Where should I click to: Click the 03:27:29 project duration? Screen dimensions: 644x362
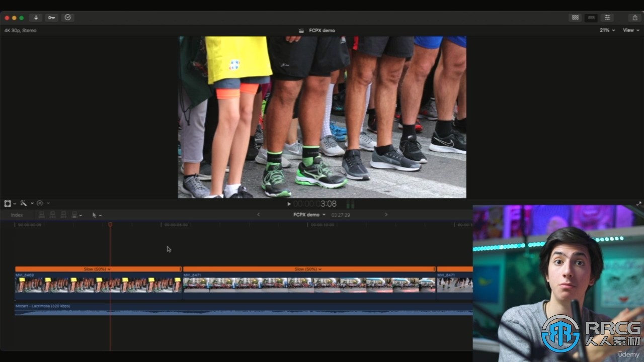[x=341, y=215]
